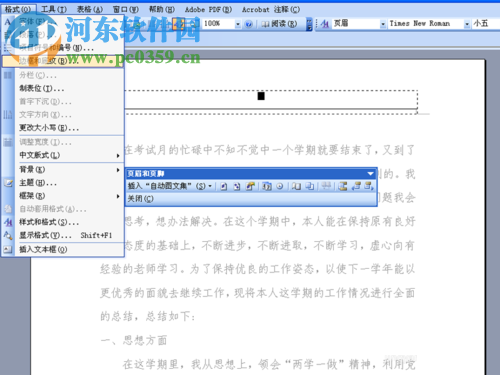Choose 显示格式(V) Shift+F1 entry
The height and width of the screenshot is (375, 500).
[x=63, y=236]
